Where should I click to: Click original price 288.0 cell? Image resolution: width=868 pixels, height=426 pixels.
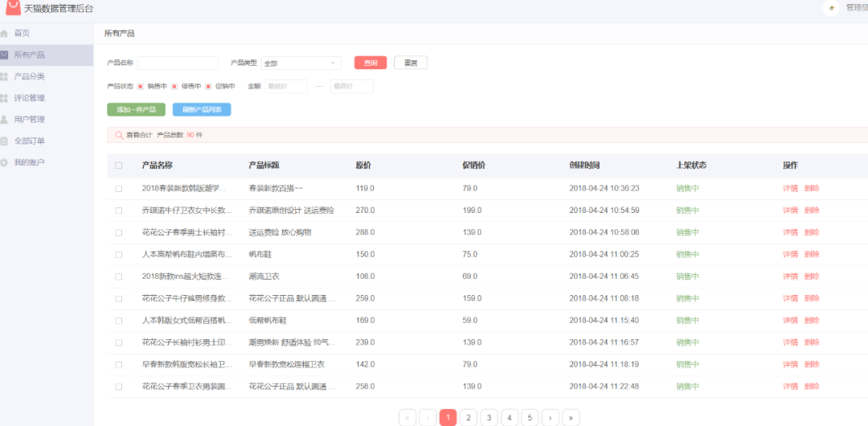tap(366, 232)
